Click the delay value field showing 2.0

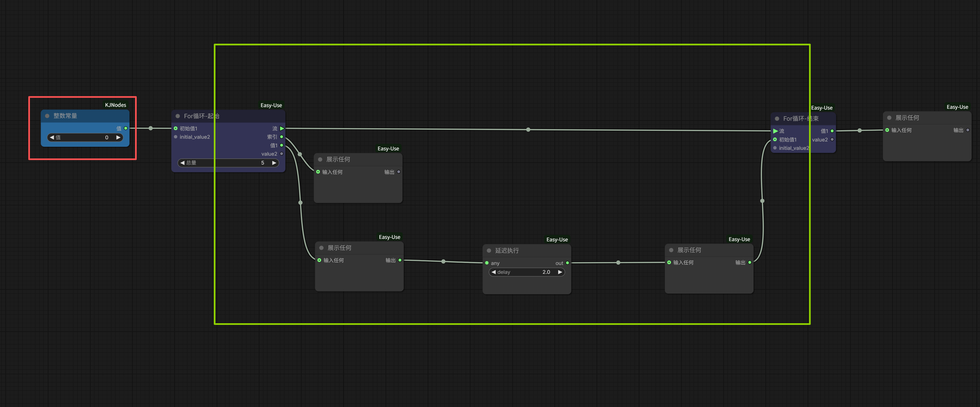(546, 272)
